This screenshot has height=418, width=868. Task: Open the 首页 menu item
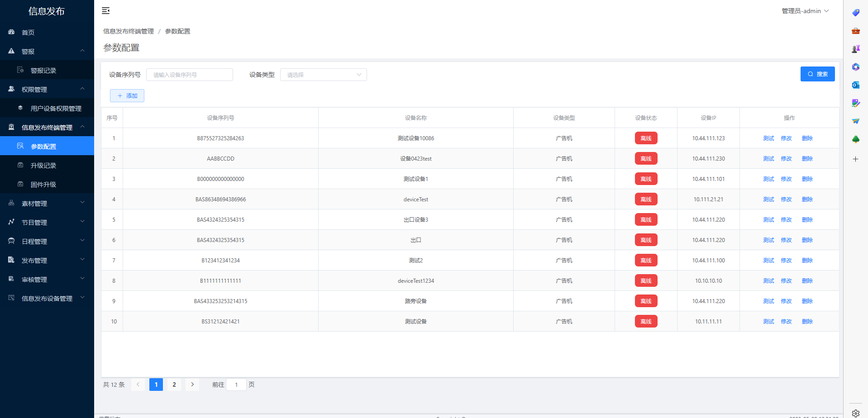point(47,32)
